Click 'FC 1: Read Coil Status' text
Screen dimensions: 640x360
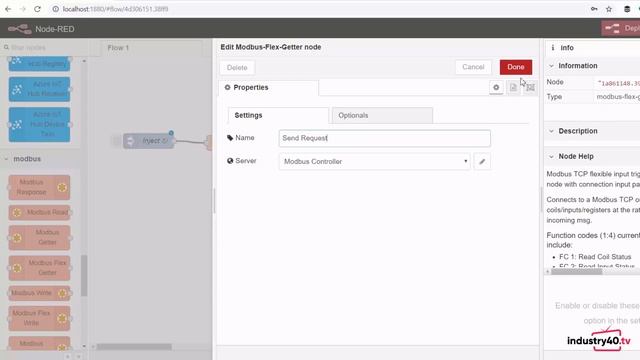595,257
